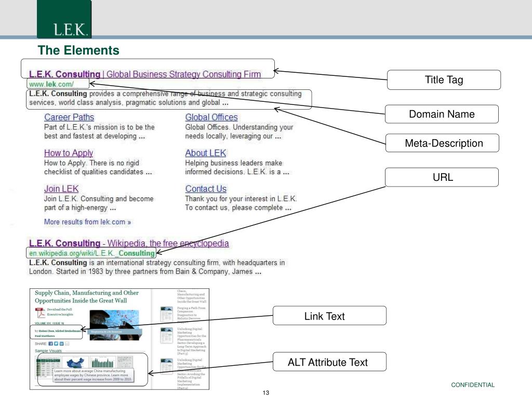The image size is (532, 399).
Task: Open thumbnail beside 'Unlocking Digital Marketing' Part 3
Action: (x=167, y=335)
